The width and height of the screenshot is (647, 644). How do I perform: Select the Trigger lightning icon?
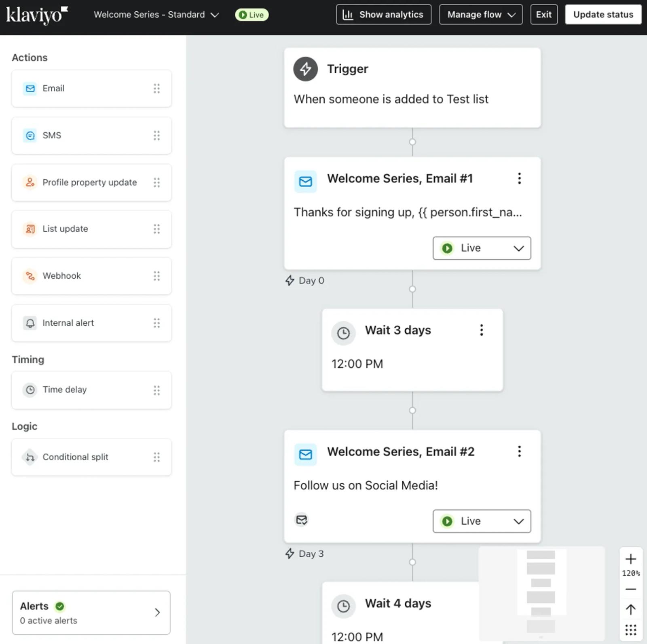click(x=305, y=69)
